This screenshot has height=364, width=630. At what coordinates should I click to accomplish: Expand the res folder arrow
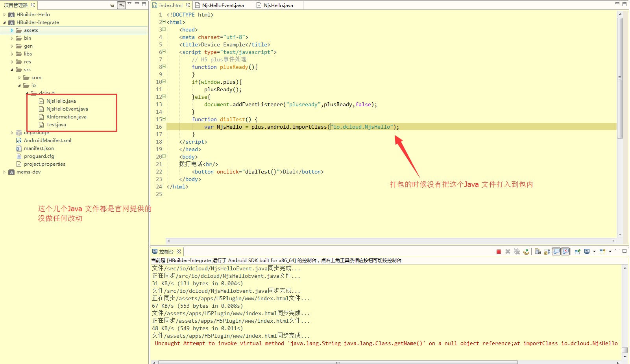click(x=12, y=62)
